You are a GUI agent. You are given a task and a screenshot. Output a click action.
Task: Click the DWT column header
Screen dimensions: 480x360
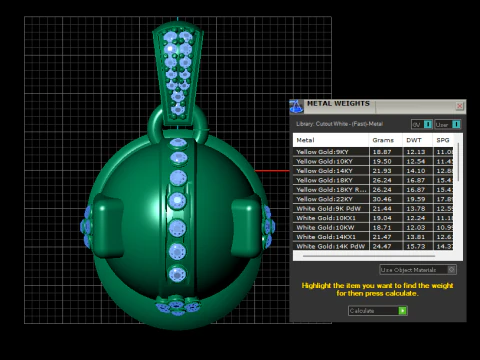point(417,140)
